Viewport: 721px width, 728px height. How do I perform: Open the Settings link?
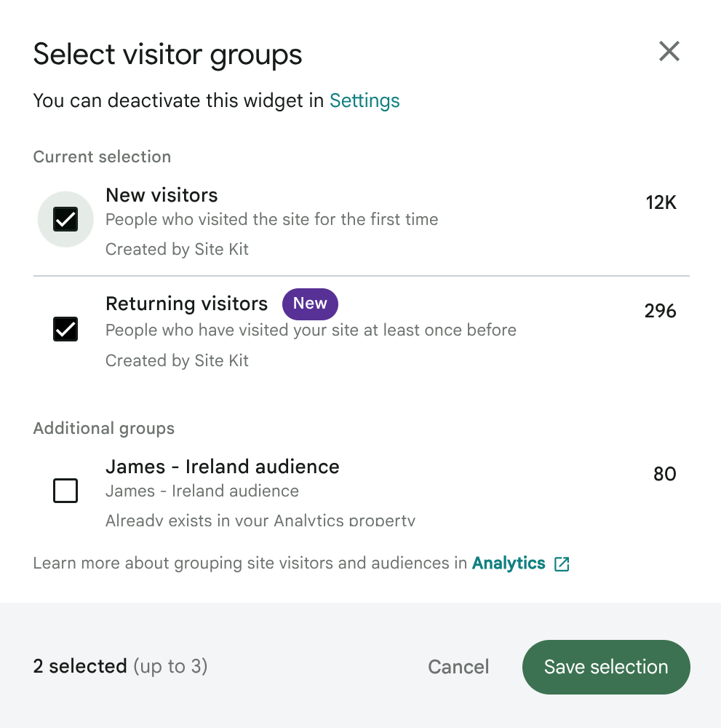click(x=365, y=100)
